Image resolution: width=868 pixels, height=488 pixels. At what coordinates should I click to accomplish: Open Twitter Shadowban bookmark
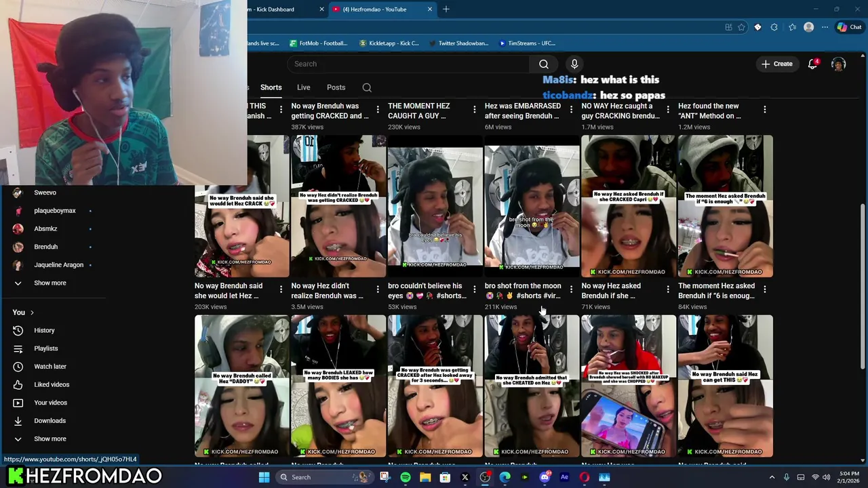(458, 43)
